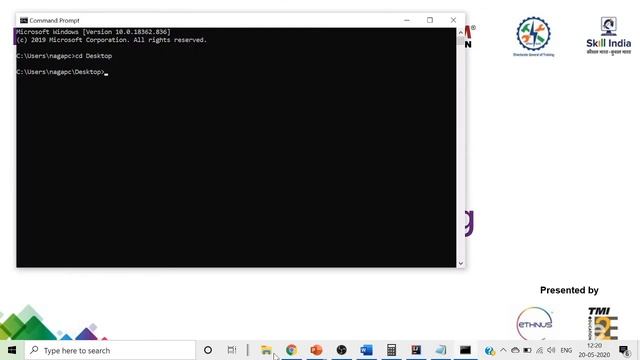
Task: Open Task View on the taskbar
Action: tap(232, 350)
